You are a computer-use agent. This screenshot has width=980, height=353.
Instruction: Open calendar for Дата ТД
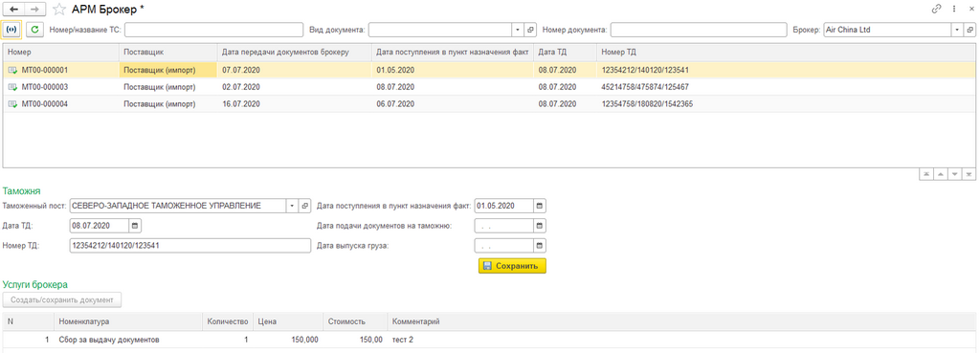click(136, 226)
